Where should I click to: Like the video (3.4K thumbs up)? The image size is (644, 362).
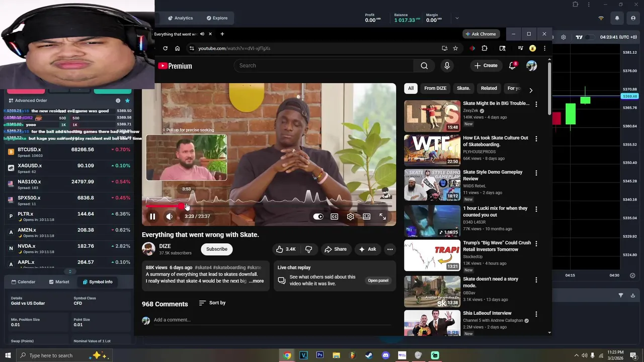[x=285, y=249]
